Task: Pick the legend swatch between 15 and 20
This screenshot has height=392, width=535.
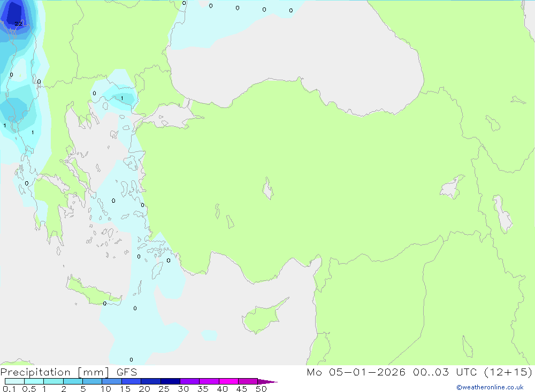Action: click(132, 381)
